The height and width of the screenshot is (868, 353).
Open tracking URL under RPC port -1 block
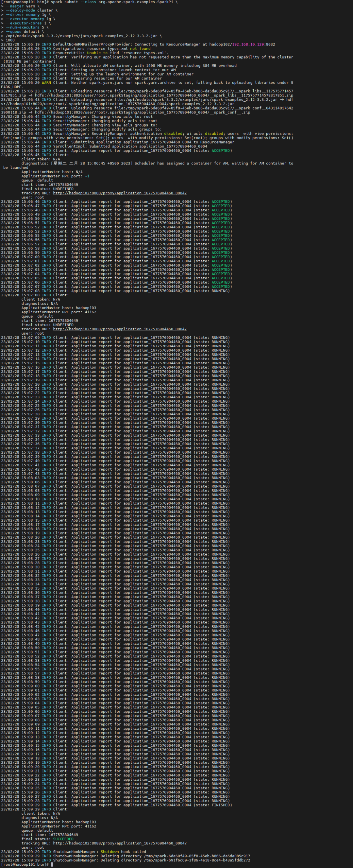[120, 193]
